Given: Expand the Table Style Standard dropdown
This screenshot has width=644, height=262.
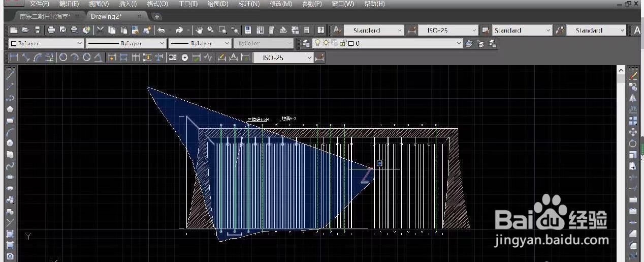Looking at the screenshot, I should [522, 31].
